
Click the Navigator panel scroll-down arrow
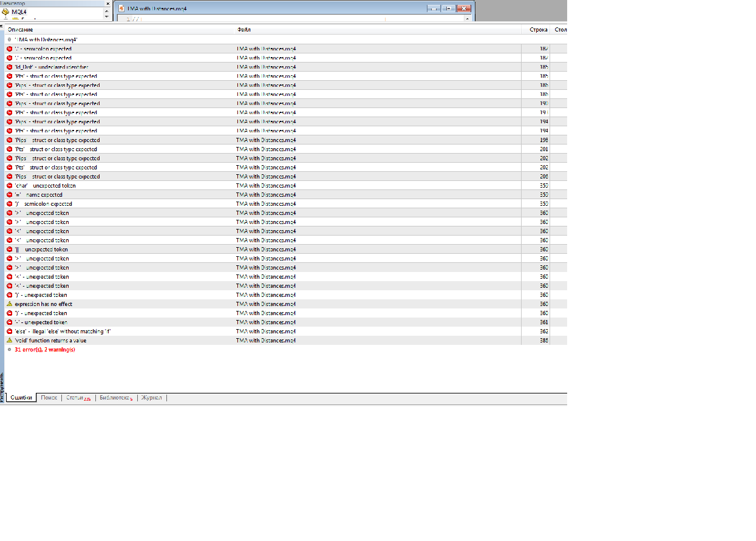[107, 16]
